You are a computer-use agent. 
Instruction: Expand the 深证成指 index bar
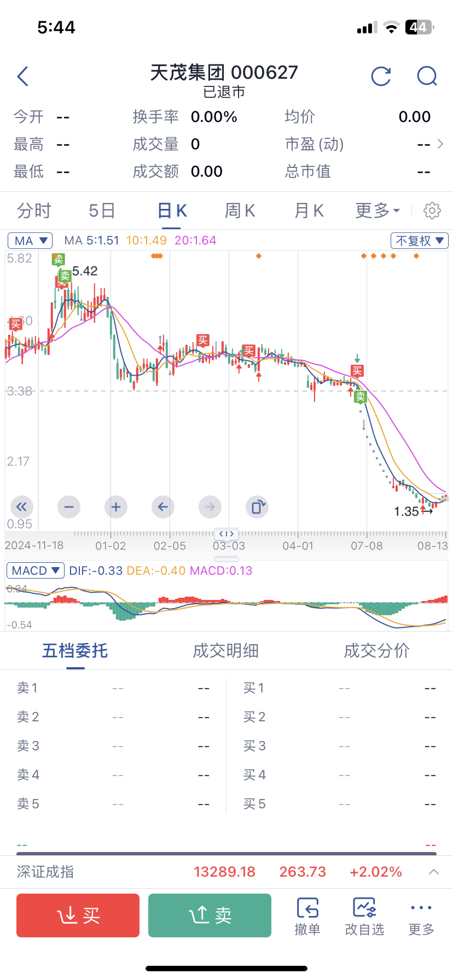point(433,872)
